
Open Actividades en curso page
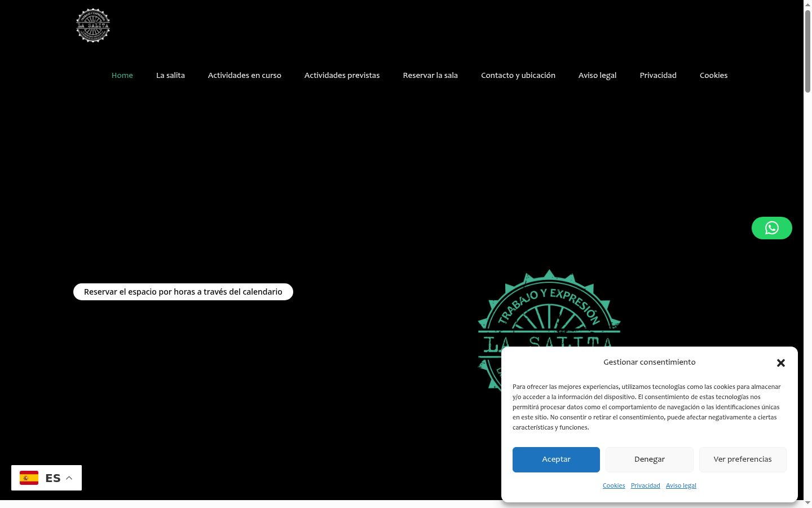coord(245,75)
